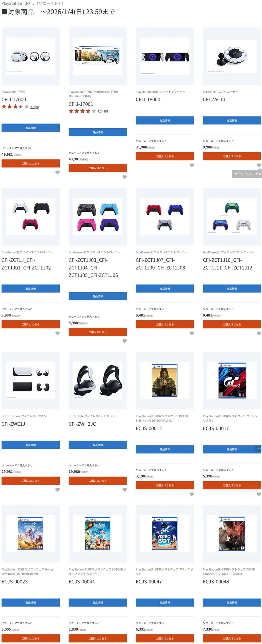Buy Horizon Zero Dawn Remastered via ご購入はこちら

30,638
